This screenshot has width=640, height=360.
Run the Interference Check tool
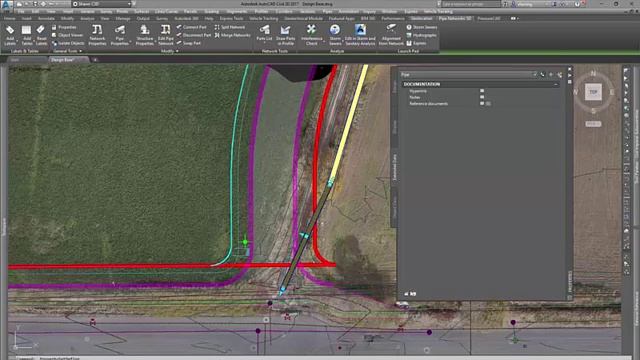(311, 35)
